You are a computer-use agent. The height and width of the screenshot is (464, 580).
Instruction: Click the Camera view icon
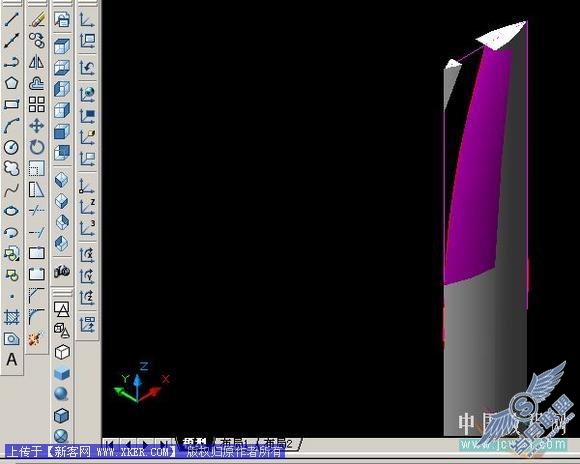pyautogui.click(x=62, y=271)
